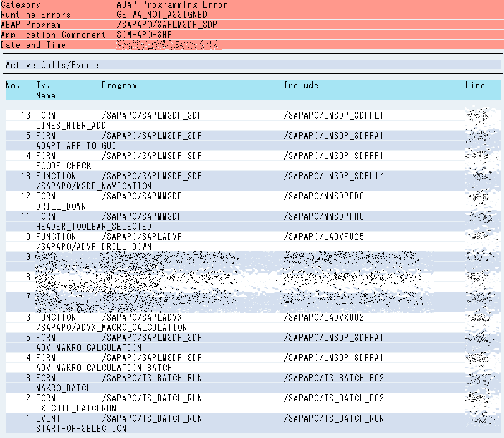Select the ADV_MAKRO_CALCULATION form name
The height and width of the screenshot is (438, 504).
pos(88,348)
